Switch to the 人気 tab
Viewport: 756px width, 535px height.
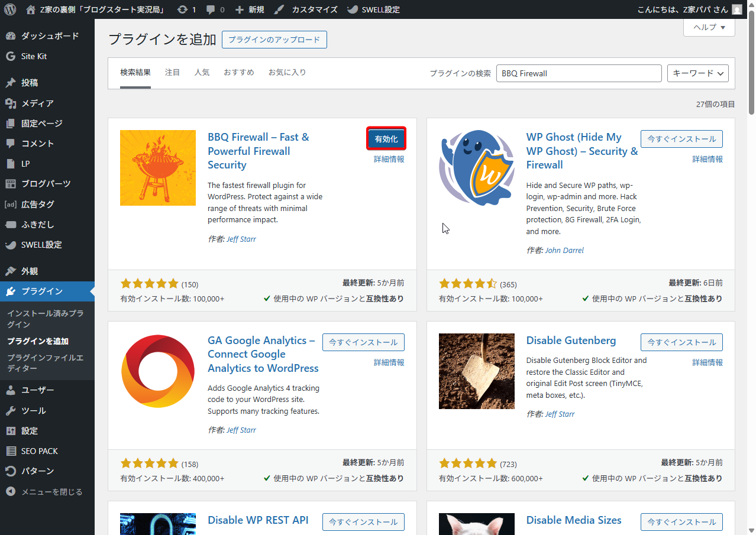pos(202,73)
